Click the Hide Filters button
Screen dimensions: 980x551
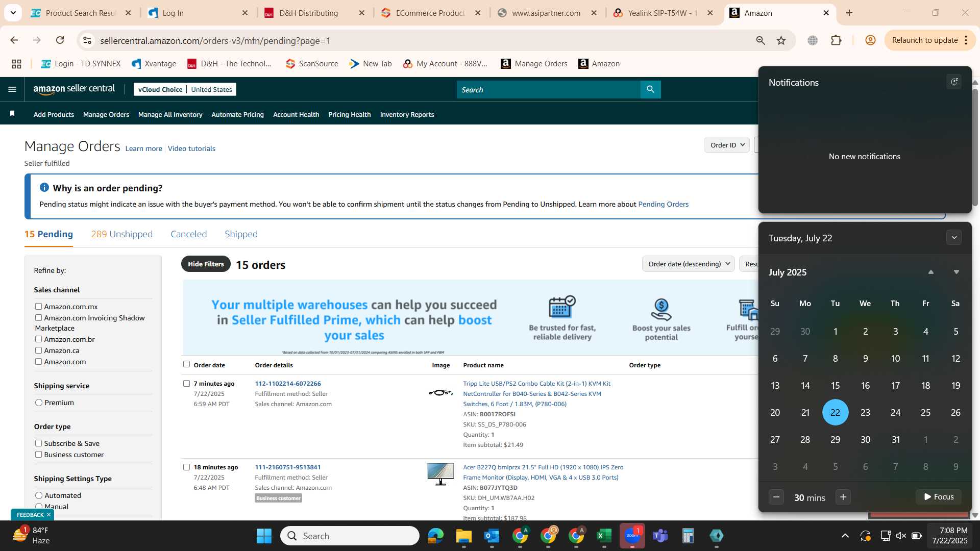tap(206, 264)
